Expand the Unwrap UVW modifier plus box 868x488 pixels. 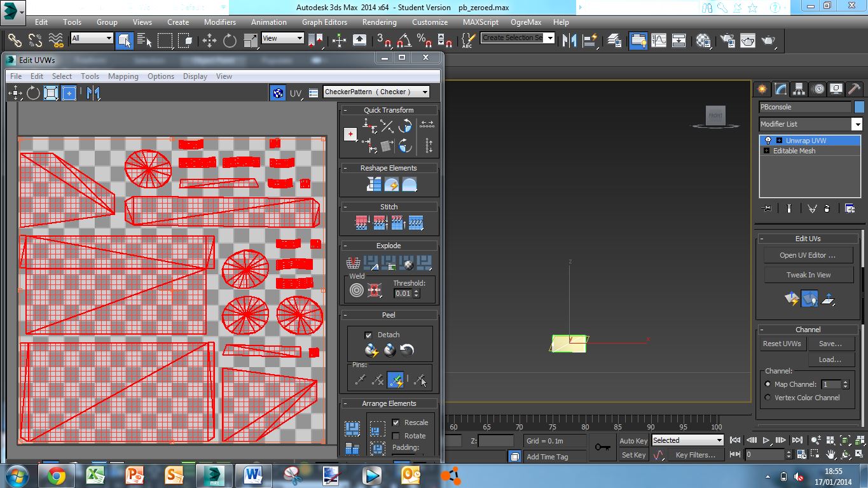(779, 141)
